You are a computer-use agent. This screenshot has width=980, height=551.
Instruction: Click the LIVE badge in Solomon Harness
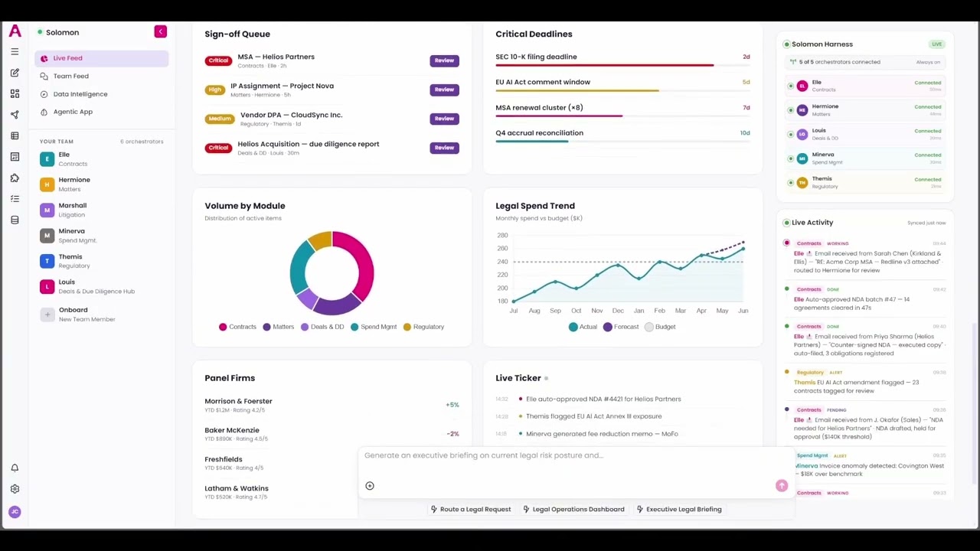click(936, 44)
